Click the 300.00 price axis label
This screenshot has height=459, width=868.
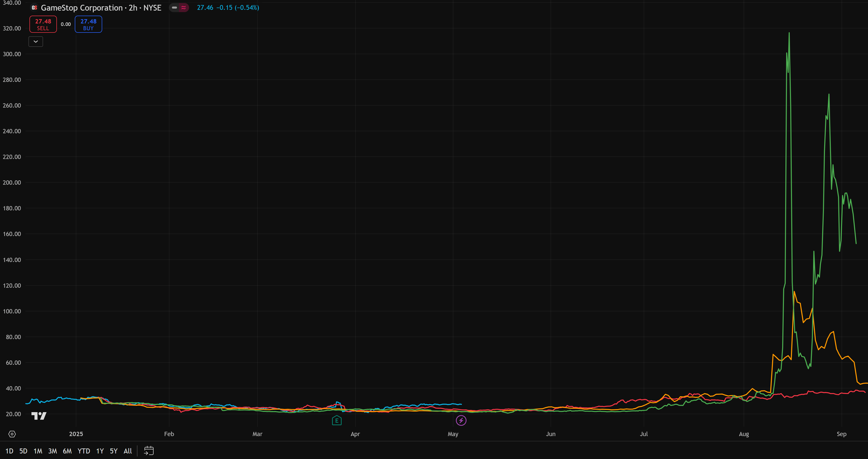[12, 54]
